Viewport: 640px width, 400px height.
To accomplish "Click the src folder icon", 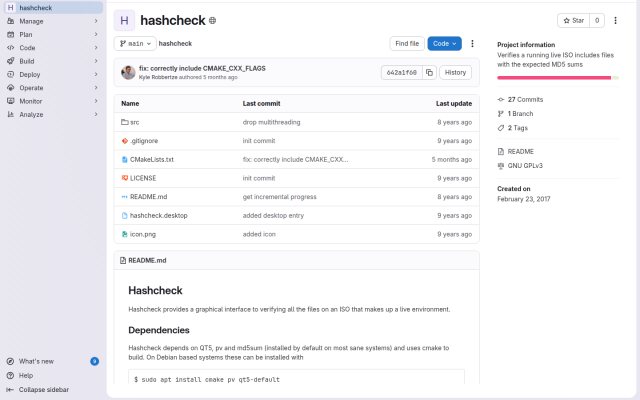I will point(124,122).
